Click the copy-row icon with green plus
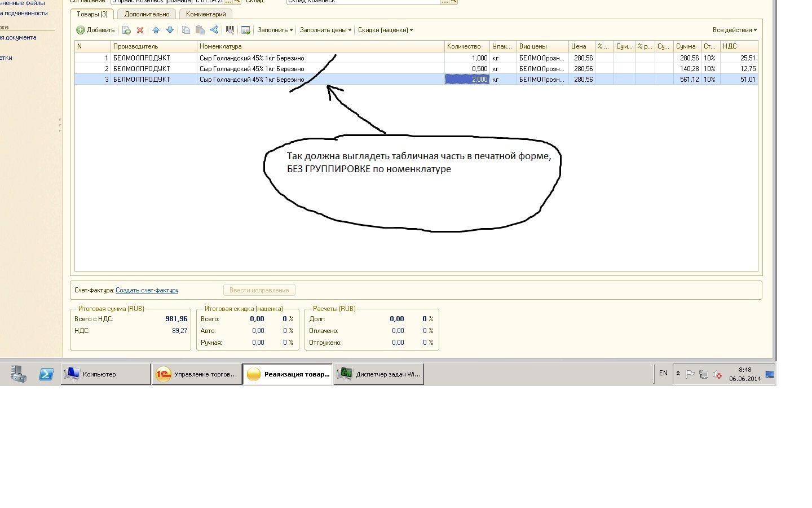The width and height of the screenshot is (812, 508). coord(126,30)
